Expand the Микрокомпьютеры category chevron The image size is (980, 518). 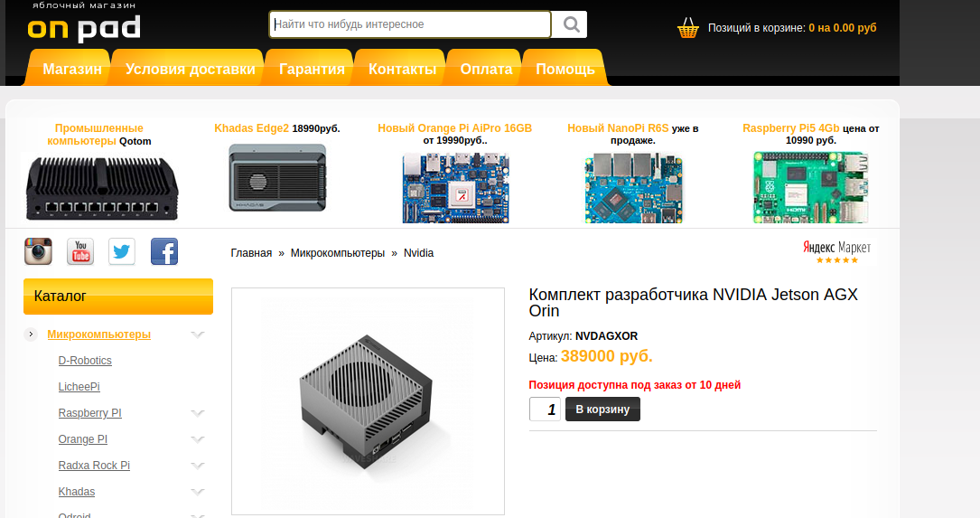pos(198,334)
